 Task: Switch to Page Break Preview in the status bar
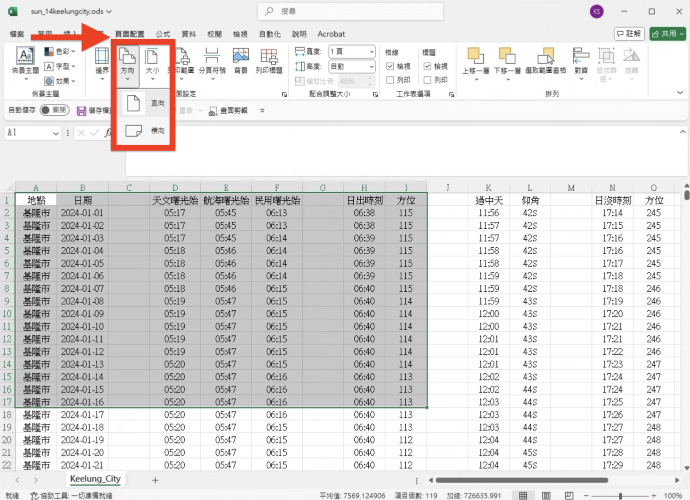(569, 496)
